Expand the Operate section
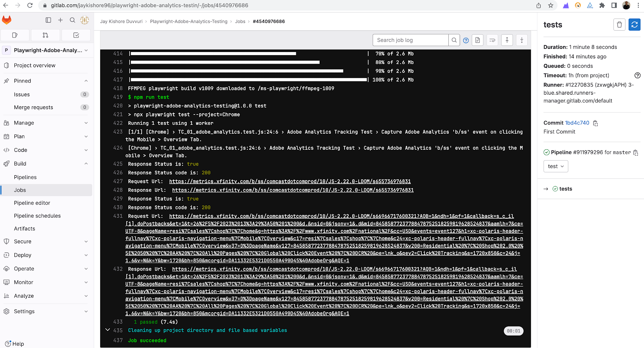This screenshot has height=348, width=644. click(x=47, y=269)
